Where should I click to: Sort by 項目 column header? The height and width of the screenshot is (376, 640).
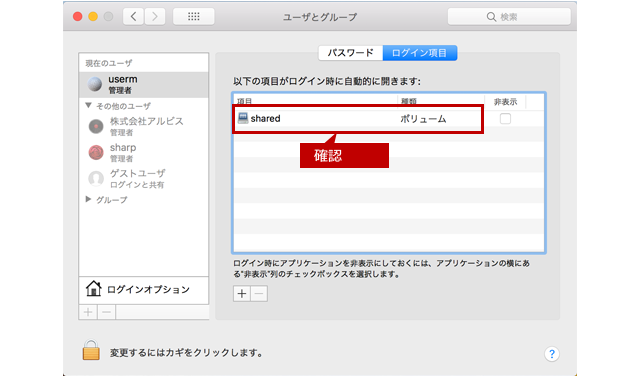tap(316, 101)
